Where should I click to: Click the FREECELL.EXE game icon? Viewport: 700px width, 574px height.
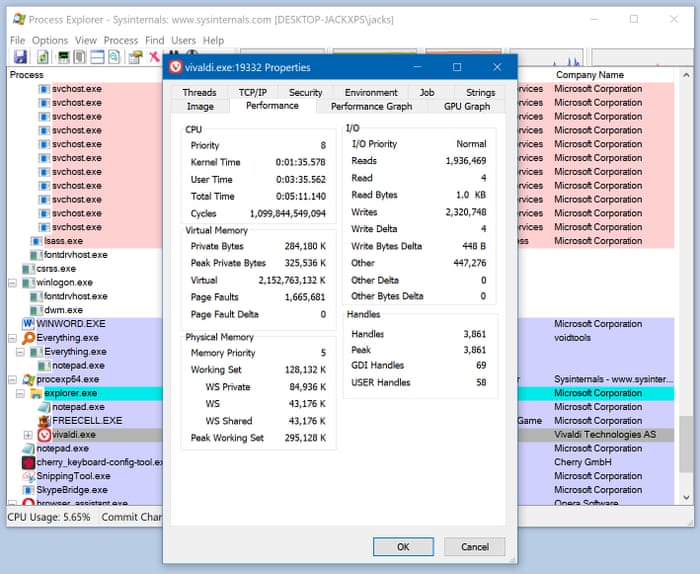pos(44,421)
